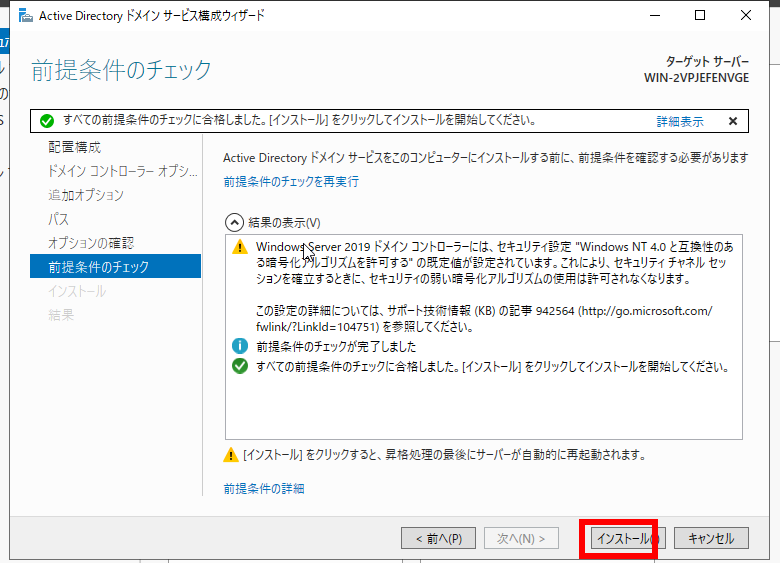Select the 追加オプション step
The height and width of the screenshot is (563, 780).
[86, 195]
